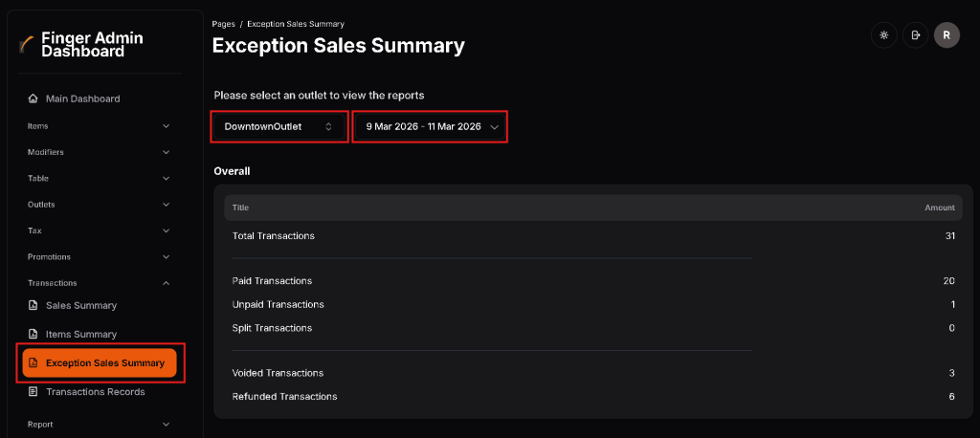980x438 pixels.
Task: Toggle the light/dark theme sun icon
Action: 883,35
